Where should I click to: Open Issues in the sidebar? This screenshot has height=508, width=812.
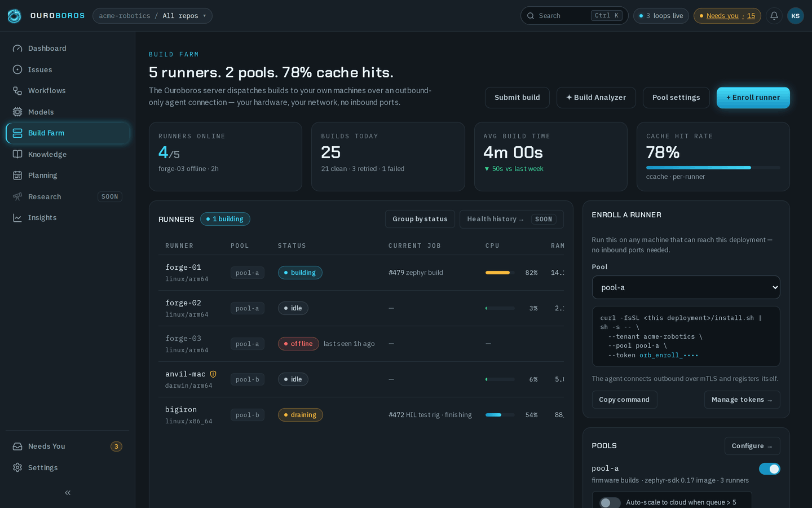click(x=68, y=69)
